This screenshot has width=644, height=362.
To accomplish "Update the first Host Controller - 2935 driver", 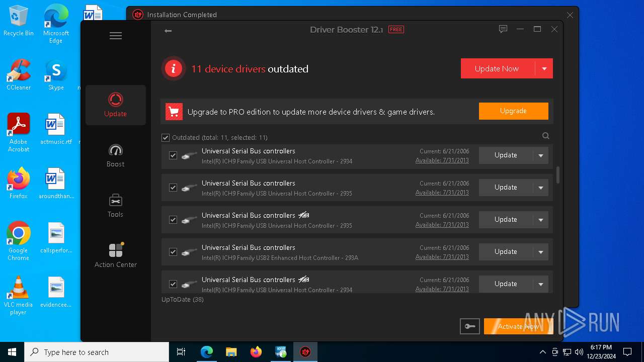I will tap(506, 188).
